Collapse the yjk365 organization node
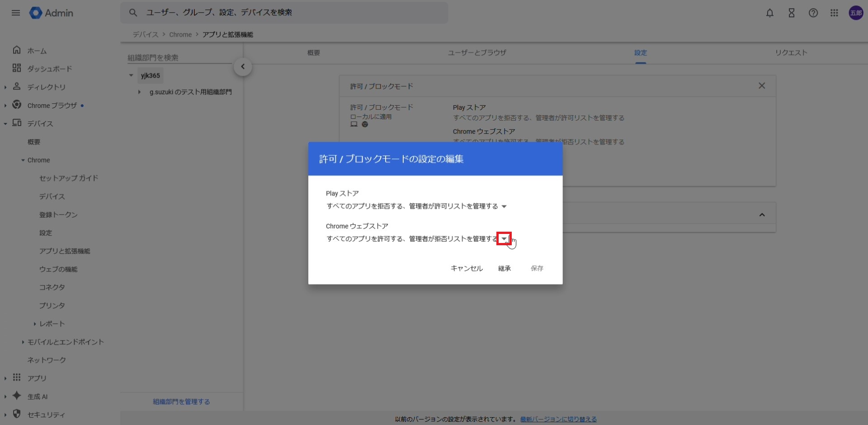 [131, 75]
